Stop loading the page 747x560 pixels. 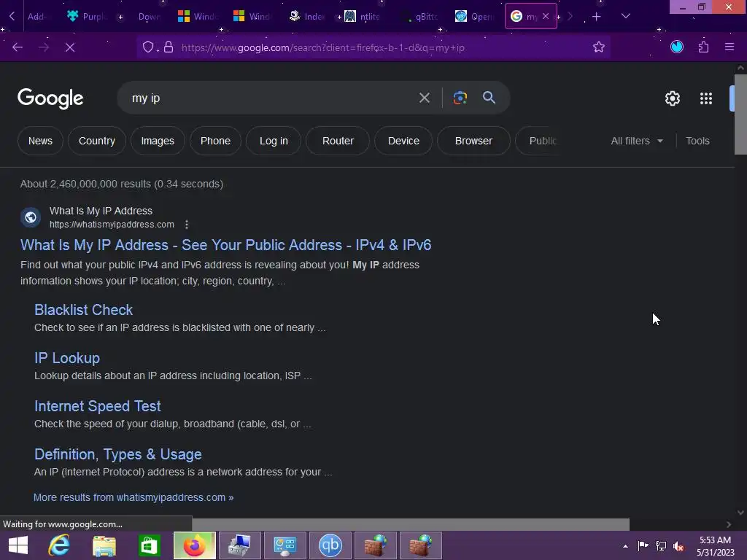click(x=70, y=47)
